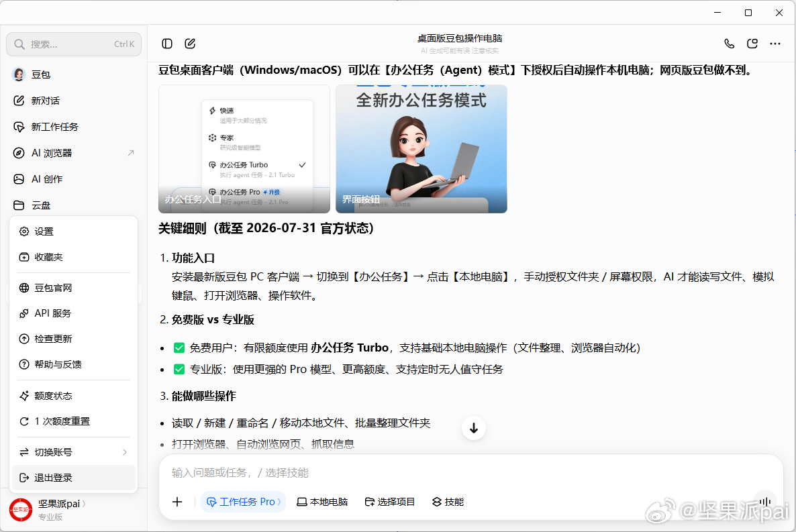796x532 pixels.
Task: Click the 额度状态 sparkle icon
Action: click(x=24, y=395)
